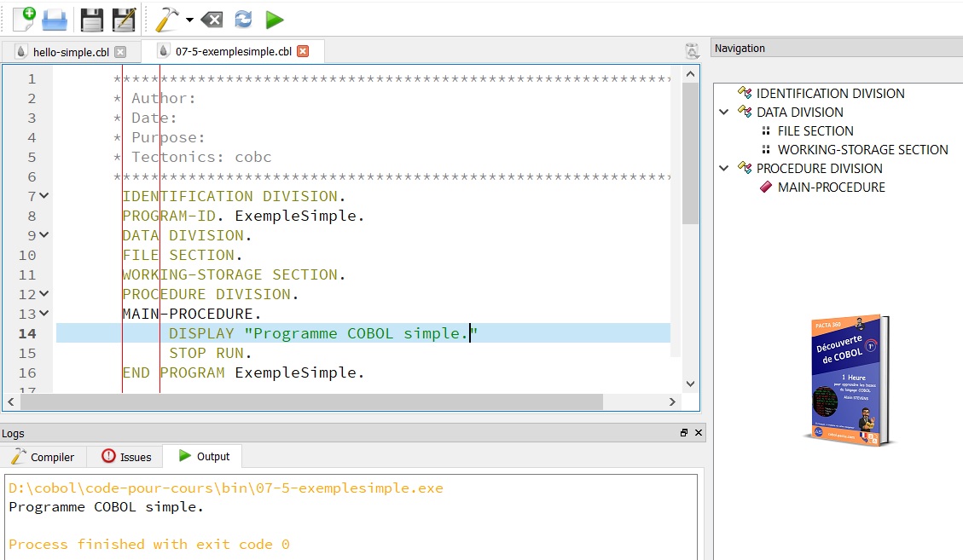
Task: Close the hello-simple.cbl tab
Action: click(x=120, y=52)
